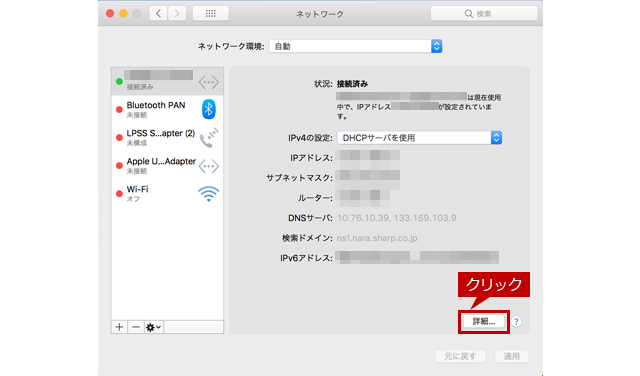Open help with the question mark
The height and width of the screenshot is (376, 640).
pyautogui.click(x=516, y=322)
